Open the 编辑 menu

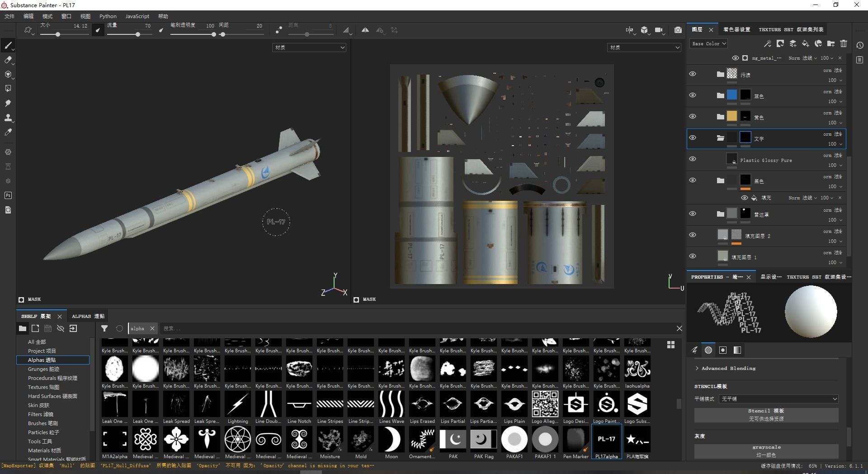click(x=28, y=16)
